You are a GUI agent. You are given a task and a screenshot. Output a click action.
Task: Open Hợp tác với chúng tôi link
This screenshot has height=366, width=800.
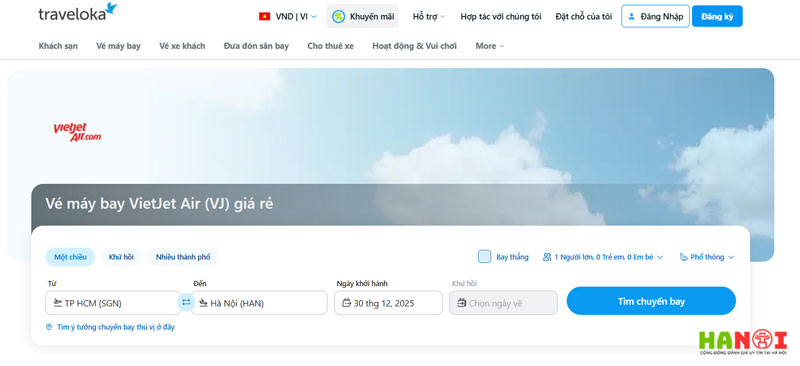501,16
